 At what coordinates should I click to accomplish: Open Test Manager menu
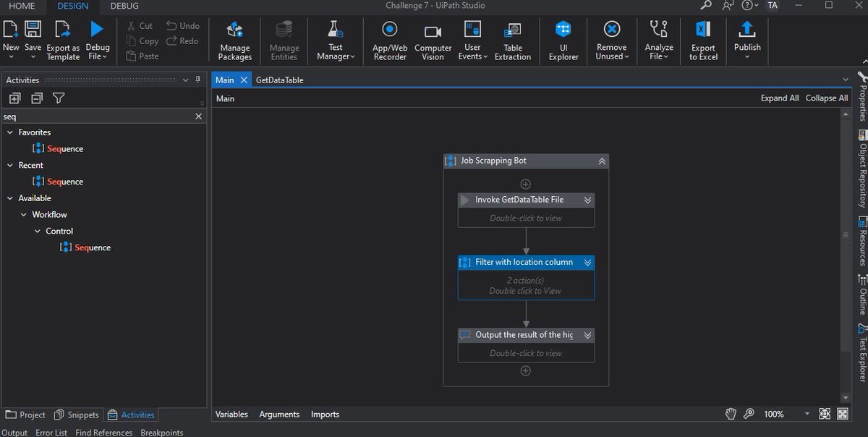pos(336,41)
